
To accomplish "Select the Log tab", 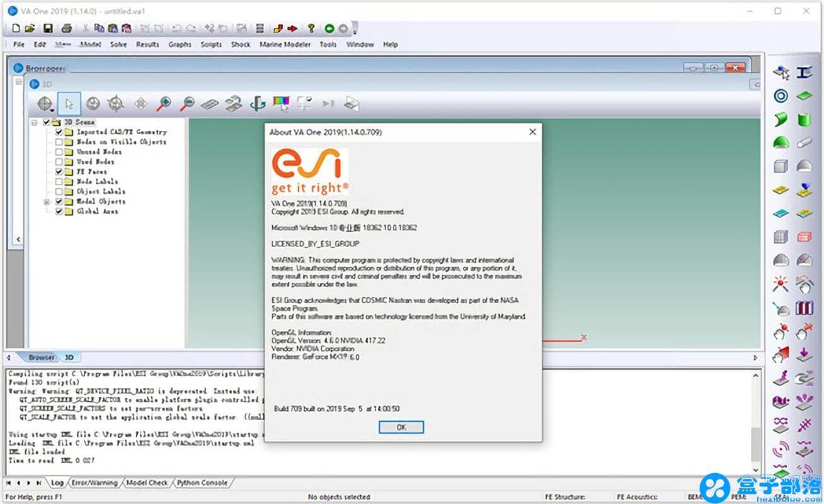I will [57, 483].
